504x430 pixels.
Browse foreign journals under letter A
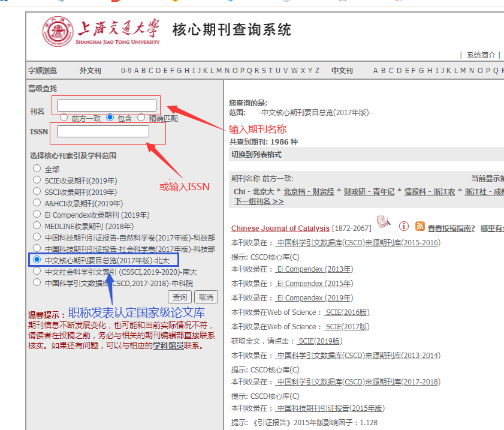pos(136,70)
